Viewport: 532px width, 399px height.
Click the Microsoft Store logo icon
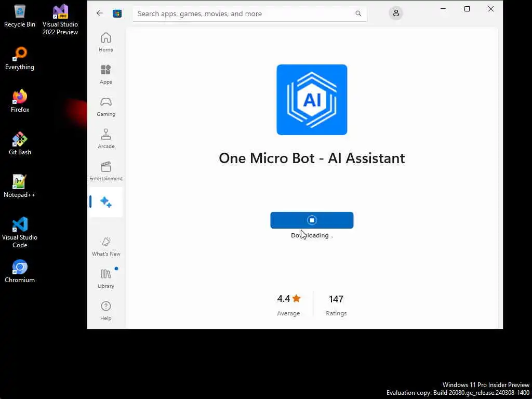[x=117, y=14]
